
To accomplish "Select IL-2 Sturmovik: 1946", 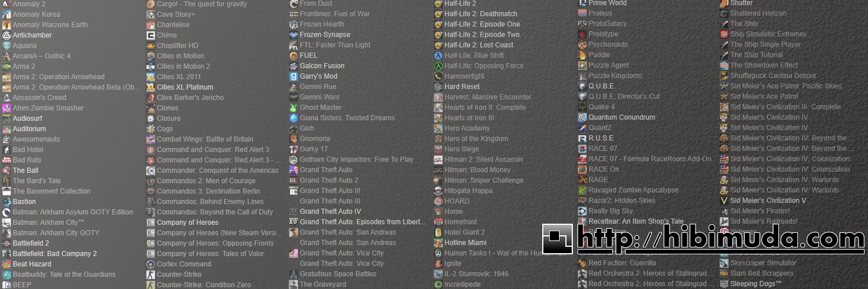I will point(476,274).
